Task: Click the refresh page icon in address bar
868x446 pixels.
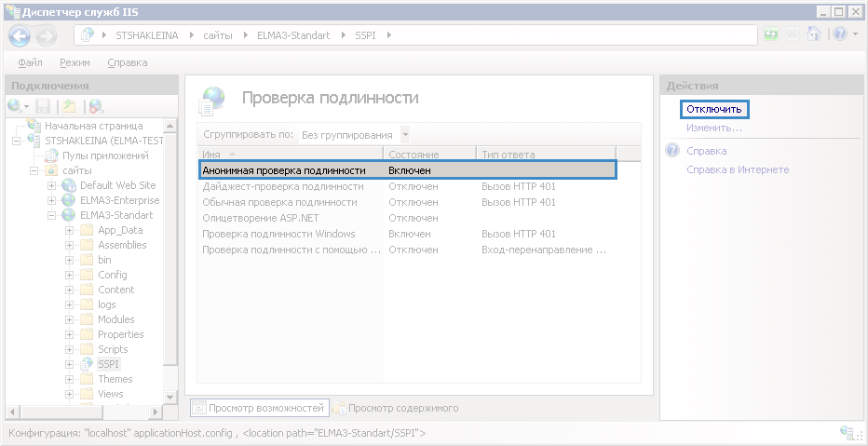Action: pos(771,34)
